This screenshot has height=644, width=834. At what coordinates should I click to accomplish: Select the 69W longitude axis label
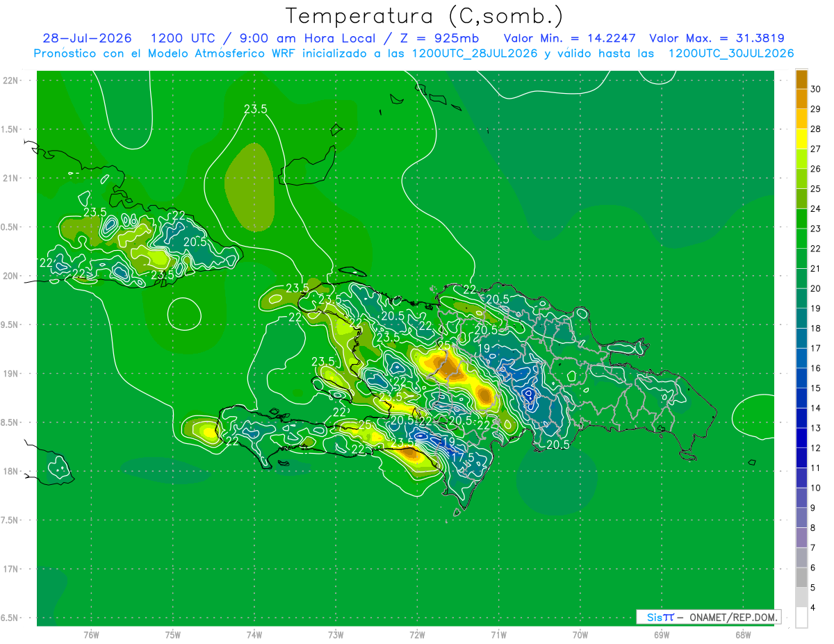[x=662, y=635]
